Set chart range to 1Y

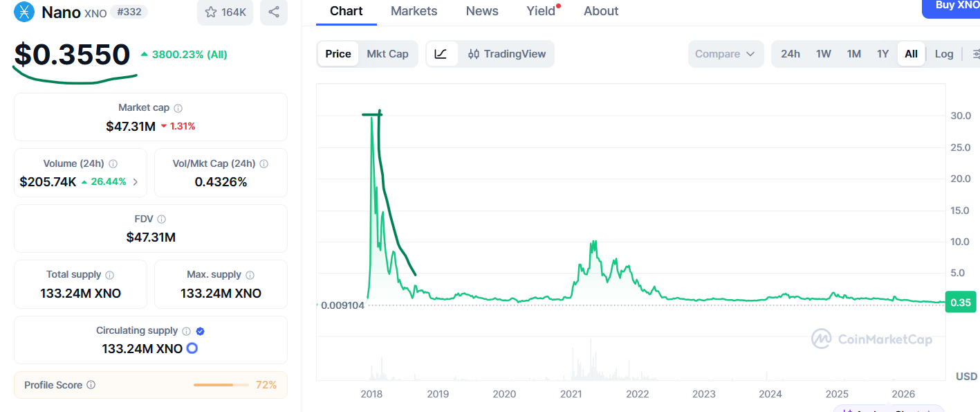point(882,54)
